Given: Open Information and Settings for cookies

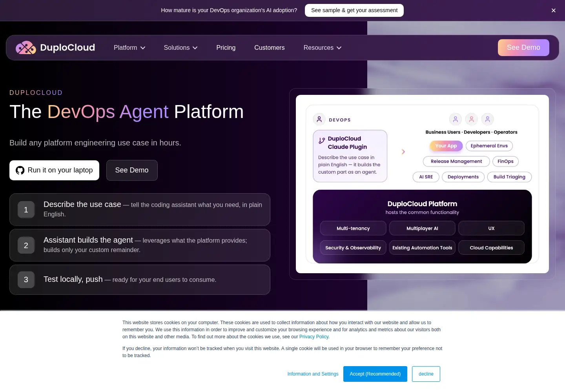Looking at the screenshot, I should pyautogui.click(x=313, y=374).
